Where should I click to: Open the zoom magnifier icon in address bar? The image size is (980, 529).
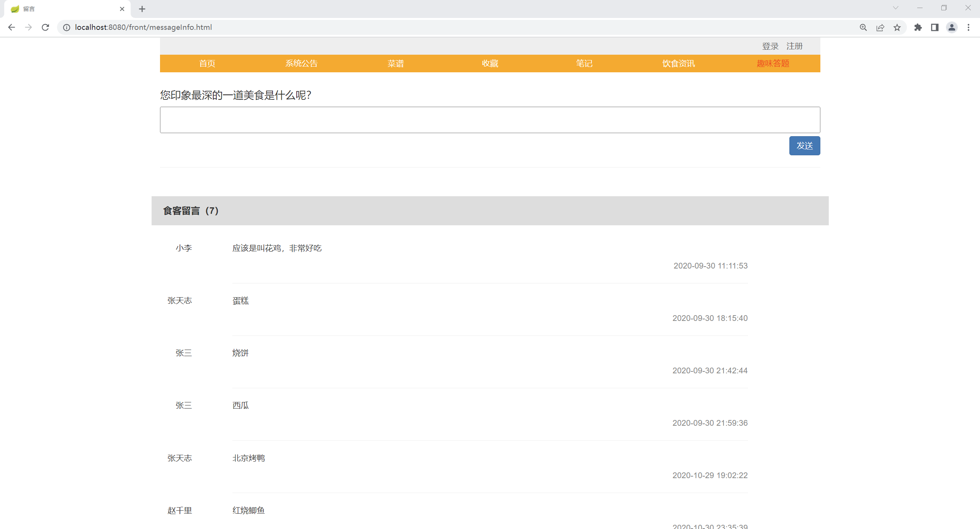click(863, 28)
